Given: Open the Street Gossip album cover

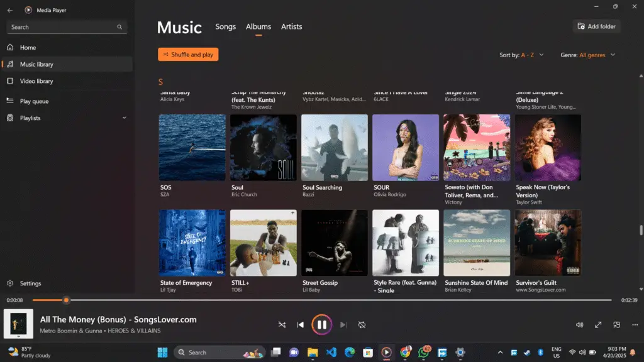Looking at the screenshot, I should 335,243.
